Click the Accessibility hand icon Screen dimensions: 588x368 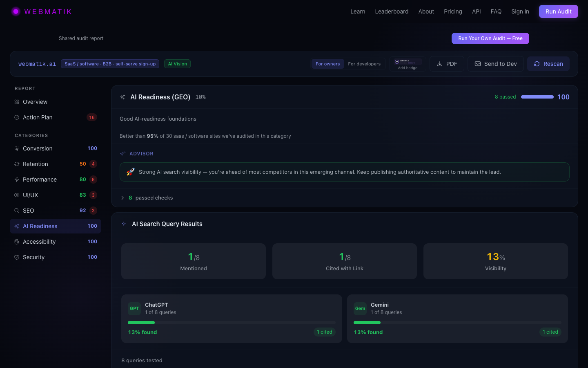pyautogui.click(x=17, y=242)
